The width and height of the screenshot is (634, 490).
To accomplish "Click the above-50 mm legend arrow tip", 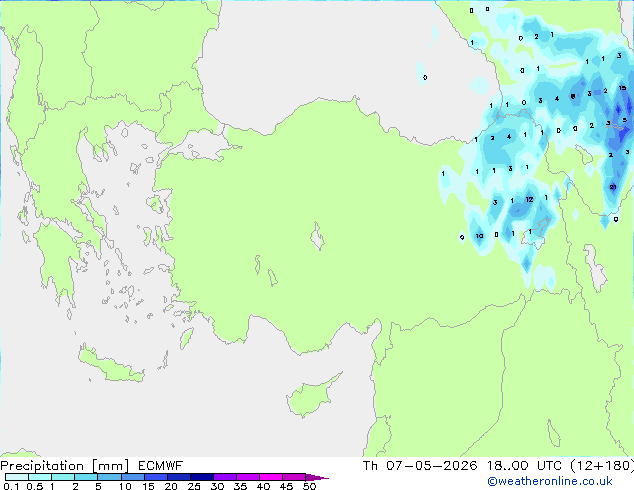I will 317,477.
